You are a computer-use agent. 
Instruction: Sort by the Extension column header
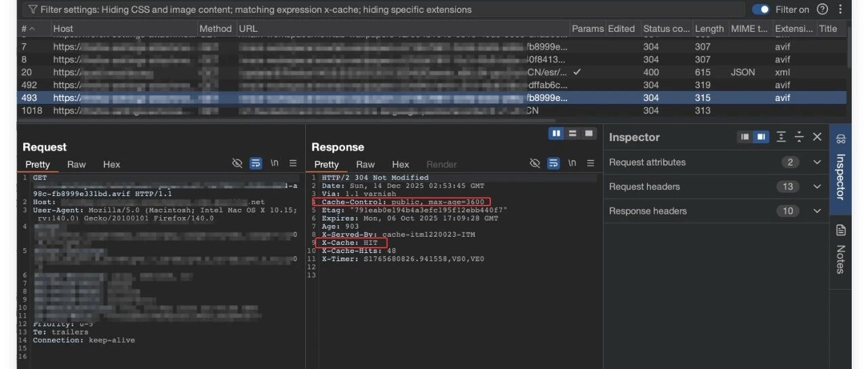[794, 28]
